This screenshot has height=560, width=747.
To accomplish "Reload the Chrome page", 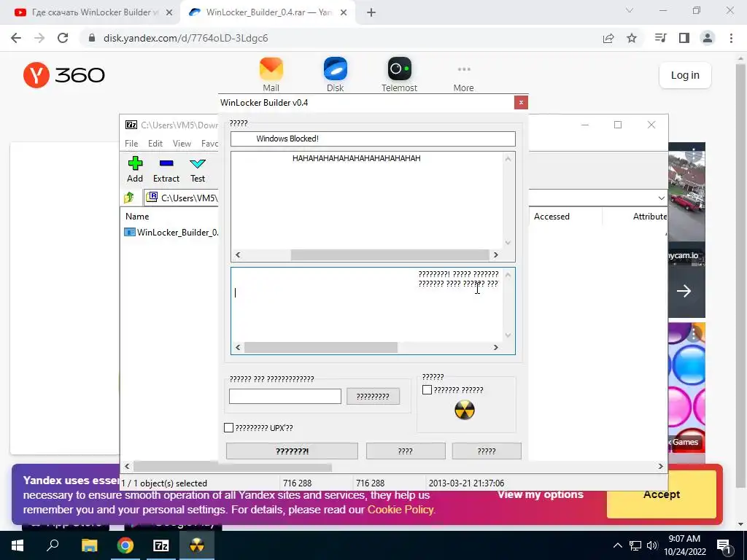I will click(63, 38).
